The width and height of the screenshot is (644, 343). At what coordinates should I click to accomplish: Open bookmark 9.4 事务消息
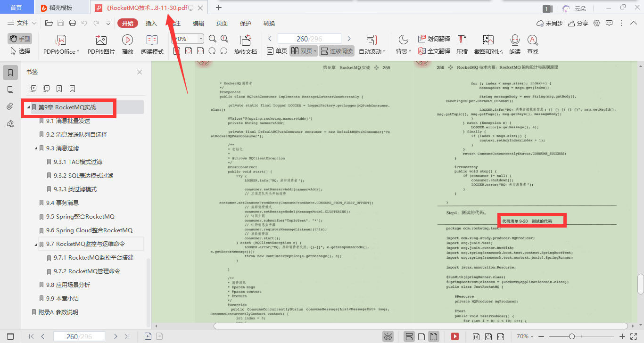click(x=62, y=203)
